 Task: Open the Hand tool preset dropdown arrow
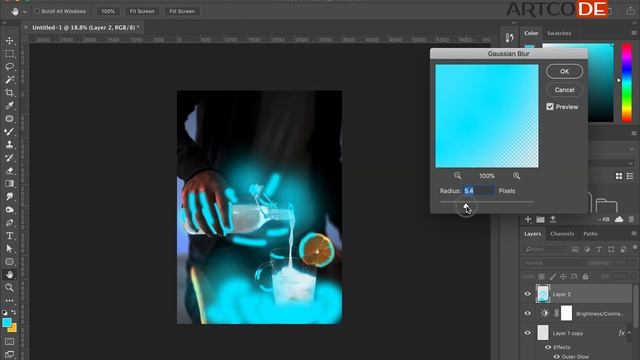pyautogui.click(x=24, y=12)
